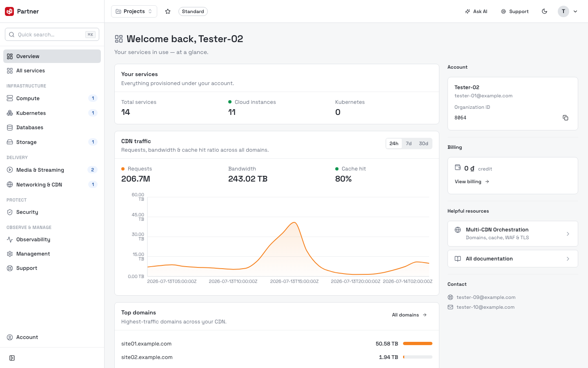Click the Management gear icon
The width and height of the screenshot is (588, 368).
[10, 254]
